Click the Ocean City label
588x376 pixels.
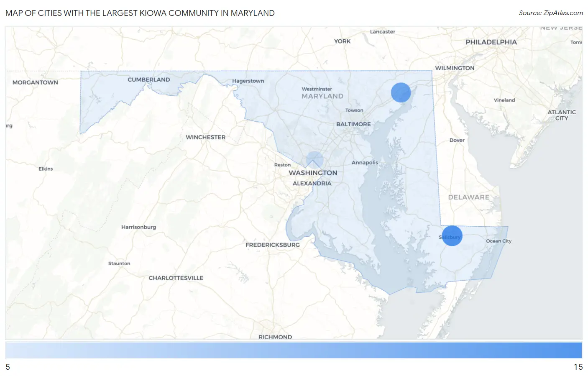[x=499, y=241]
